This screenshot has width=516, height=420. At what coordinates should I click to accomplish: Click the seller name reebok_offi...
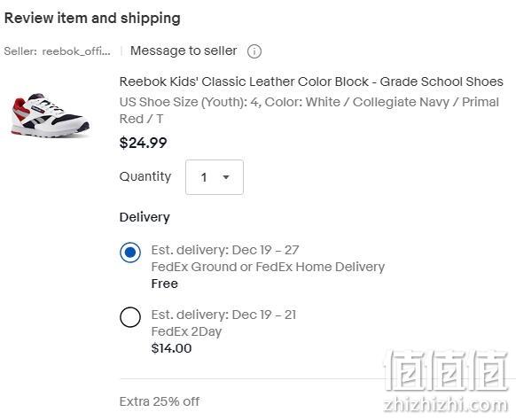(x=76, y=51)
